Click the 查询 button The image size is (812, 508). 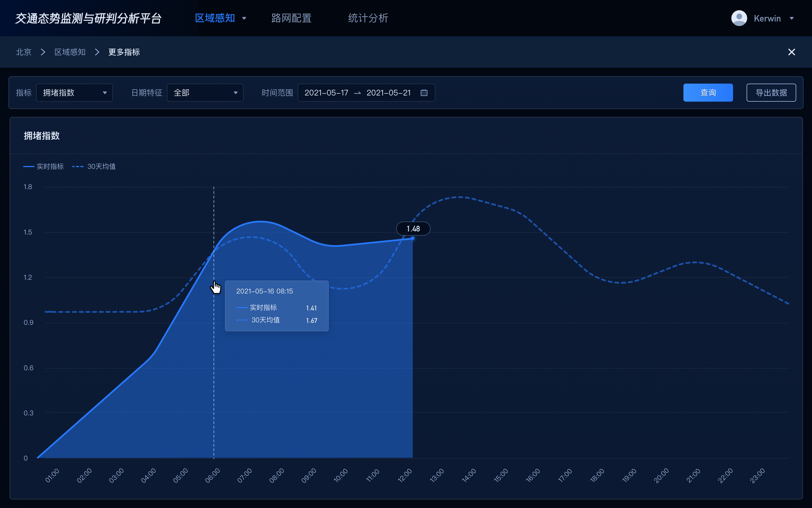708,93
